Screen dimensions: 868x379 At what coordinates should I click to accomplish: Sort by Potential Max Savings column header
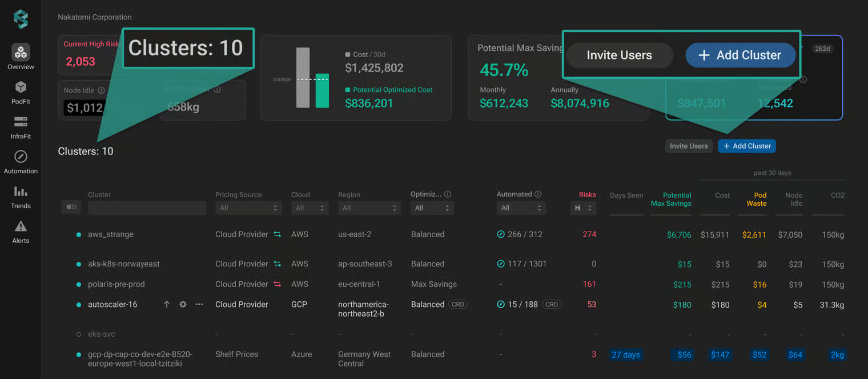671,199
